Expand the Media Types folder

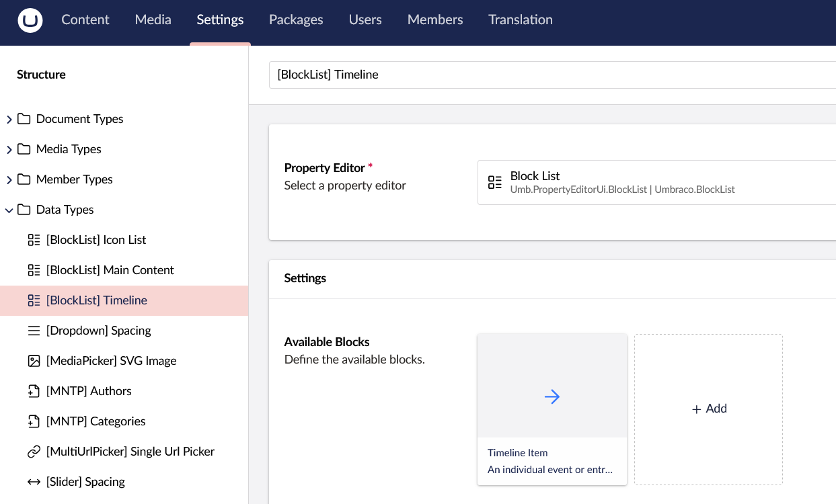tap(9, 149)
